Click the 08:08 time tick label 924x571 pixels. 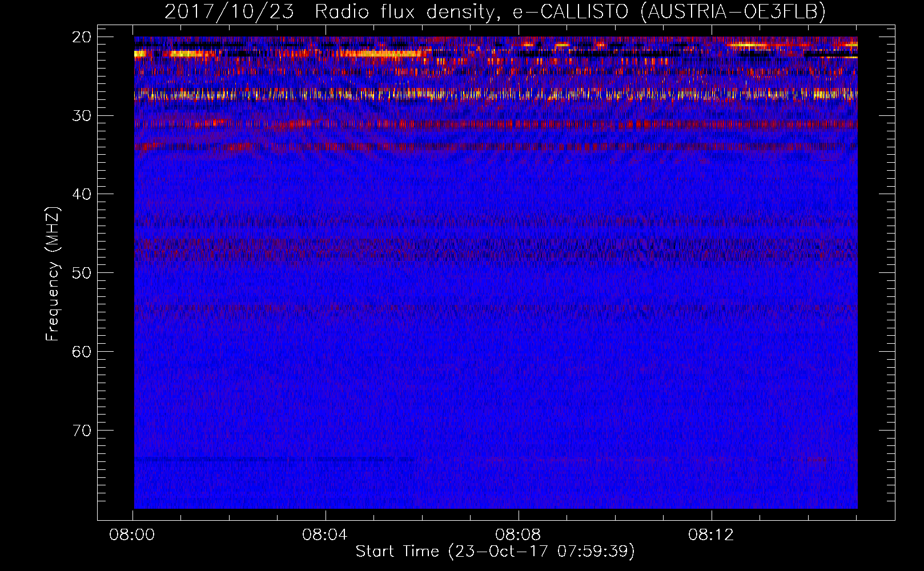coord(518,535)
